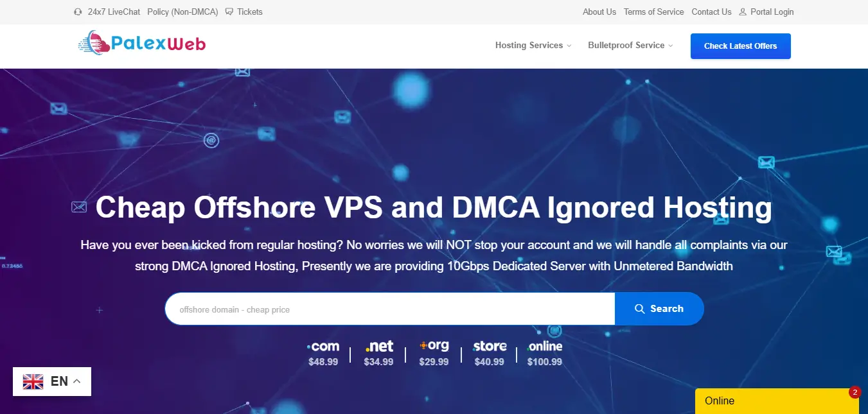Select the PalexWeb logo
868x414 pixels.
click(141, 42)
